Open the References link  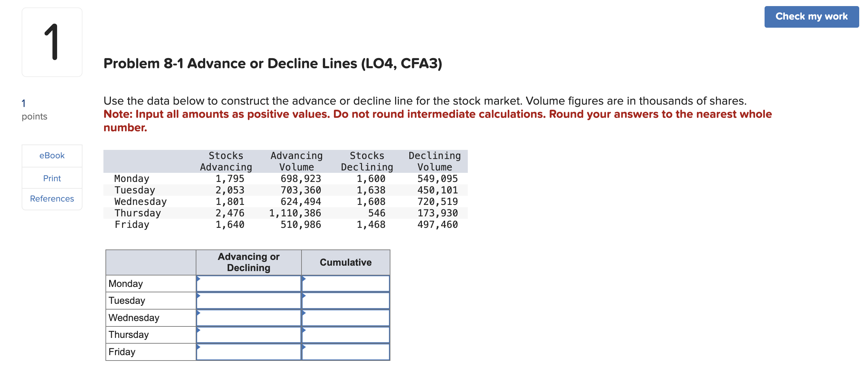51,198
